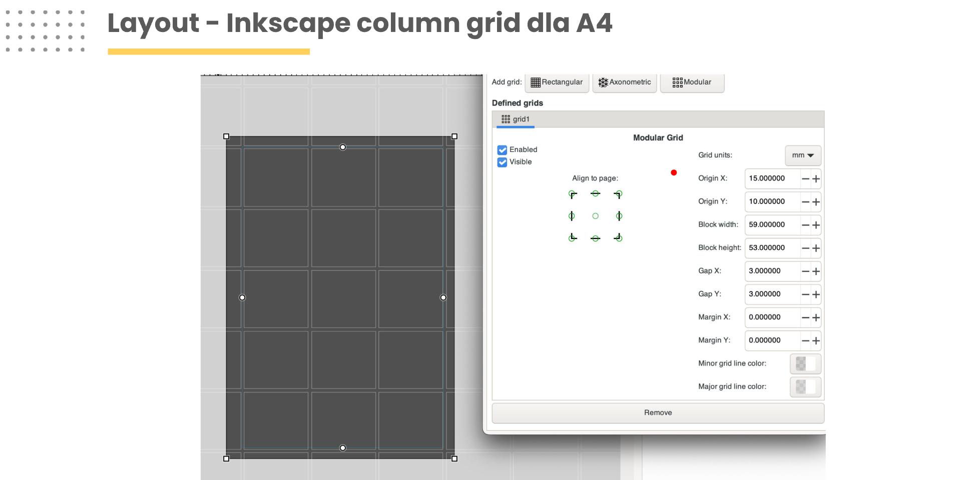Image resolution: width=980 pixels, height=480 pixels.
Task: Click the top circular node of rectangle
Action: coord(343,147)
